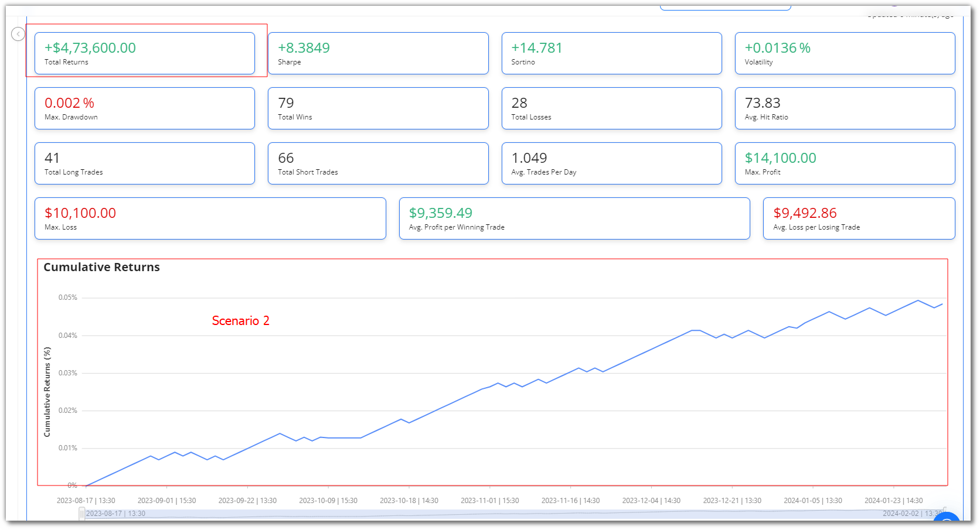Image resolution: width=980 pixels, height=530 pixels.
Task: Click the 0.05% y-axis gridline label
Action: [68, 298]
